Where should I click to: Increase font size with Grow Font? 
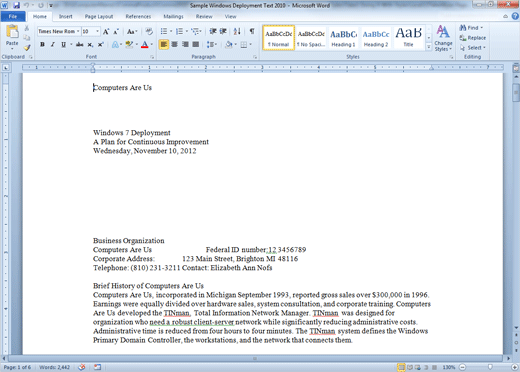(106, 32)
